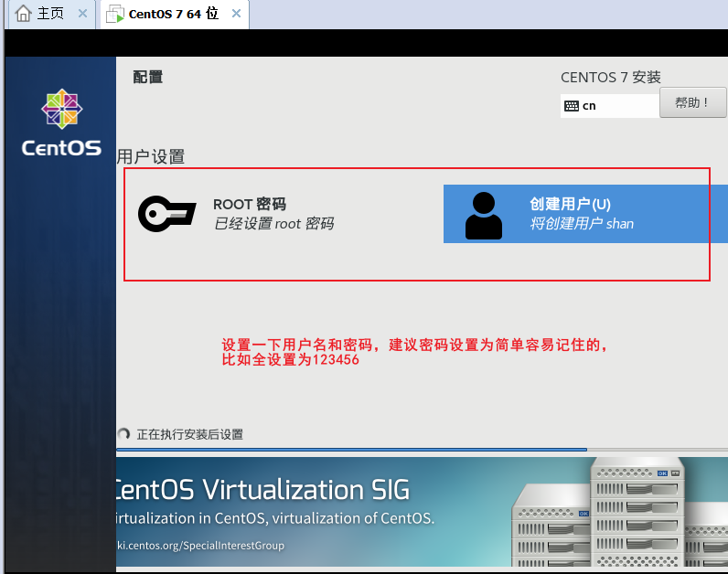Click the centos.org/SpecialInterestGroup link text
This screenshot has height=574, width=728.
tap(200, 546)
